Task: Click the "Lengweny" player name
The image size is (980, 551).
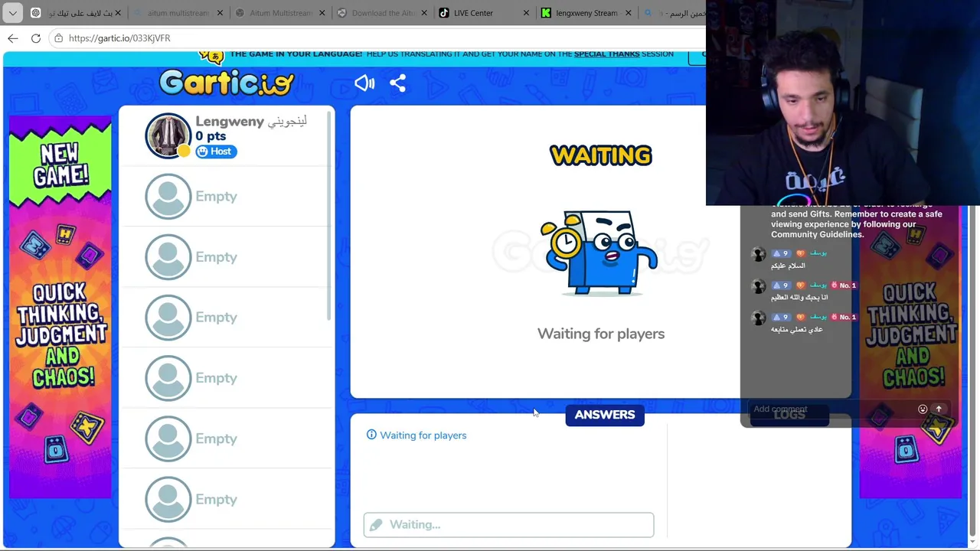Action: 230,122
